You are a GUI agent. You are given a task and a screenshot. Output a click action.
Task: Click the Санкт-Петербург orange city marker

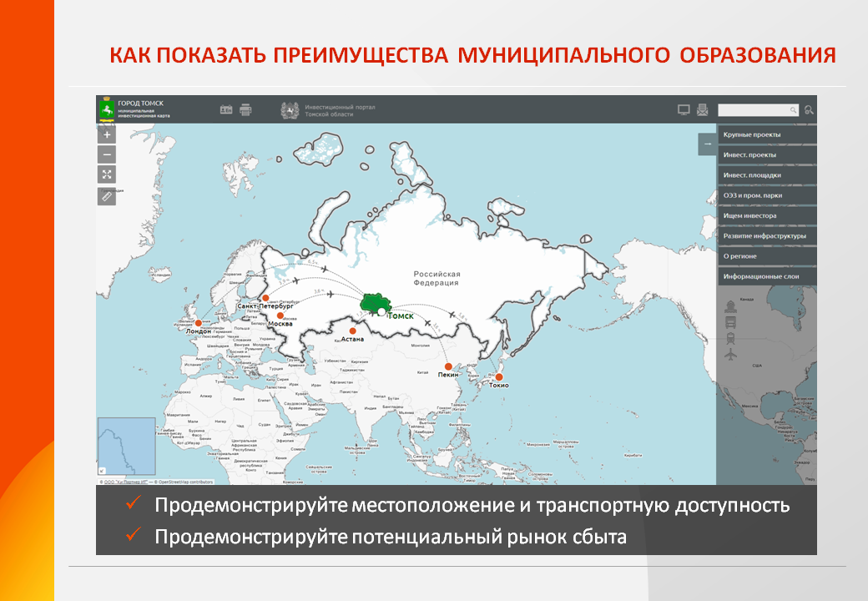265,298
